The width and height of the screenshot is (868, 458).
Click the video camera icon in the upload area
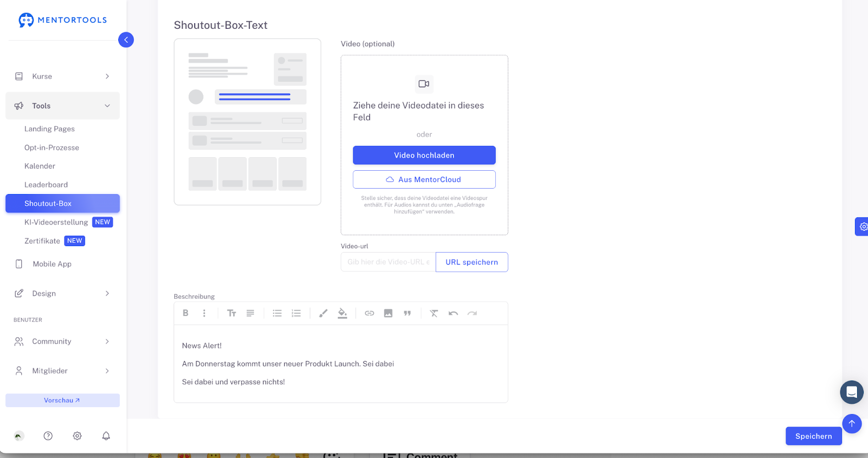click(x=424, y=84)
